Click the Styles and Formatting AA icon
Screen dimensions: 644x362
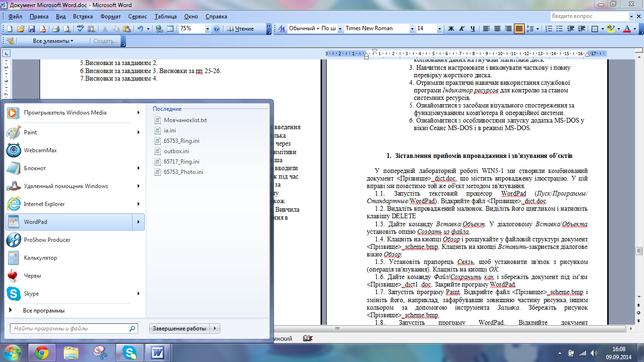tap(282, 29)
